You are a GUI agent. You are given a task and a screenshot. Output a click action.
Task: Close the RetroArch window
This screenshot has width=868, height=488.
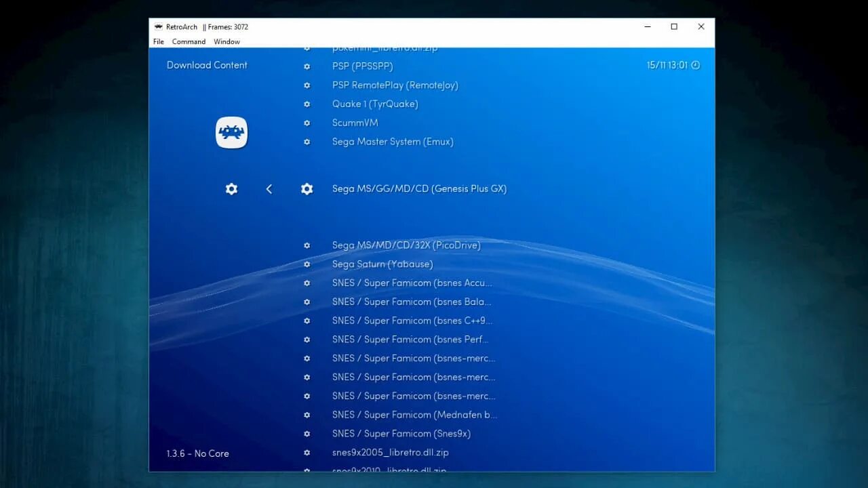tap(701, 27)
